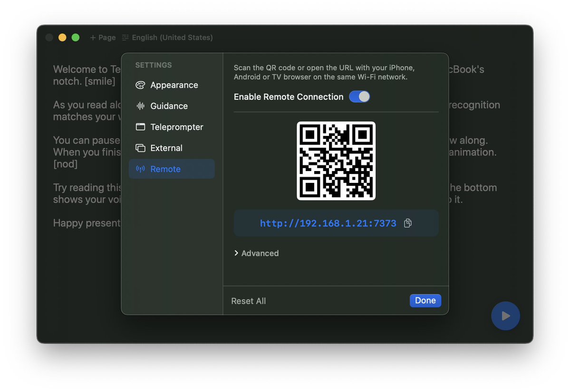Reset all settings with Reset All
570x392 pixels.
248,301
